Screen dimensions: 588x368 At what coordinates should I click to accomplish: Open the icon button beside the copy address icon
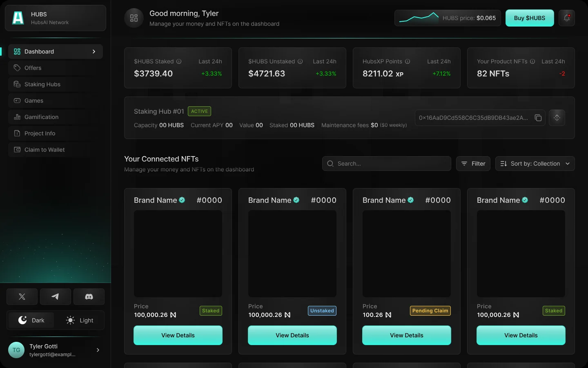[x=557, y=118]
